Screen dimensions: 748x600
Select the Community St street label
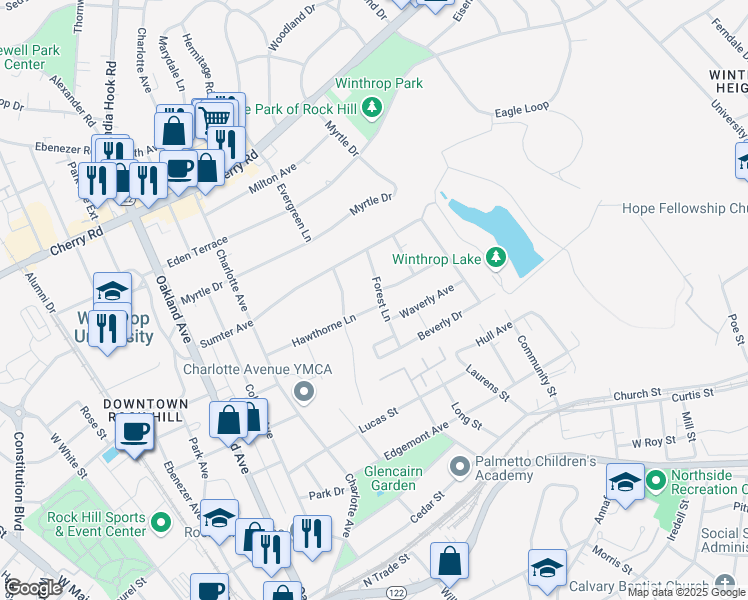(537, 366)
